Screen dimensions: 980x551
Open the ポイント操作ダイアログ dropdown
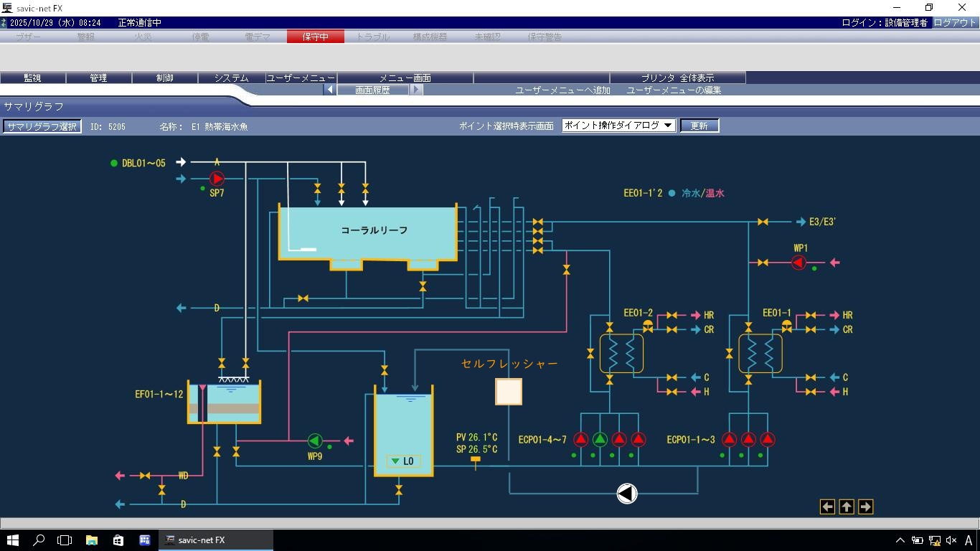click(618, 126)
